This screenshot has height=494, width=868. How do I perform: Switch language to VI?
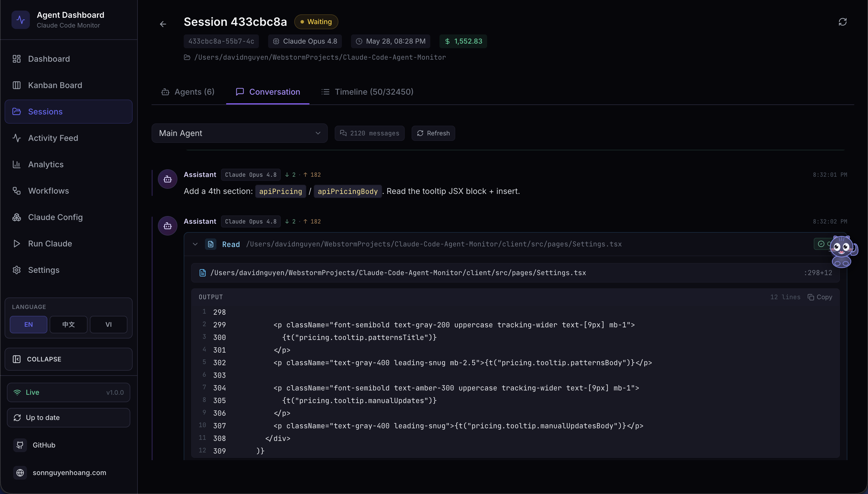pos(108,325)
